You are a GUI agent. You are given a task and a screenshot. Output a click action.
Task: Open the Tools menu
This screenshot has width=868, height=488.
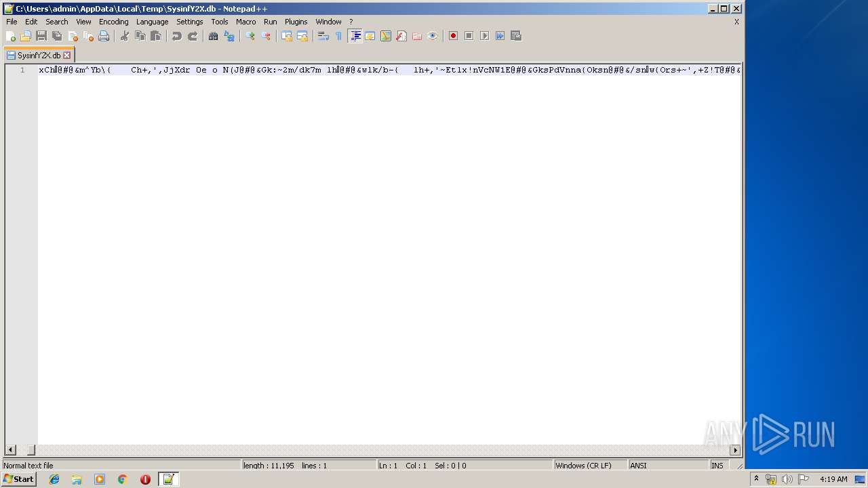(x=220, y=22)
